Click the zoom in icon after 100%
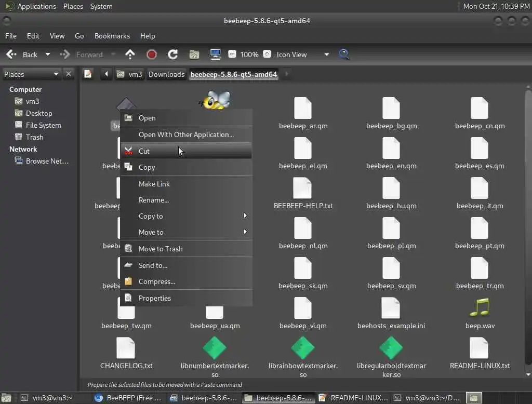Viewport: 532px width, 404px height. 268,55
